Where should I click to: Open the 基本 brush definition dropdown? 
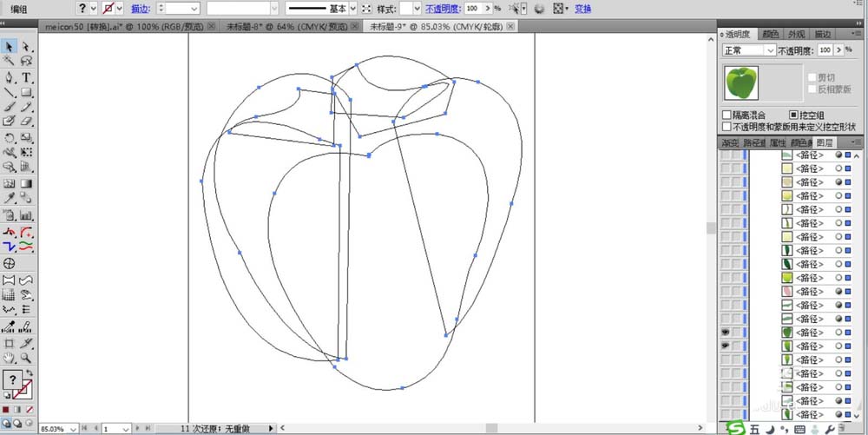point(352,9)
